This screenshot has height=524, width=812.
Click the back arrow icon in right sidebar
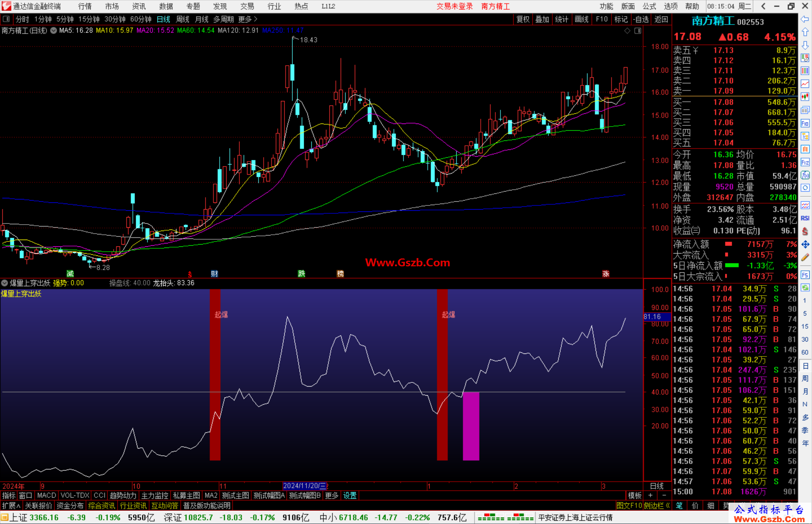tap(805, 19)
